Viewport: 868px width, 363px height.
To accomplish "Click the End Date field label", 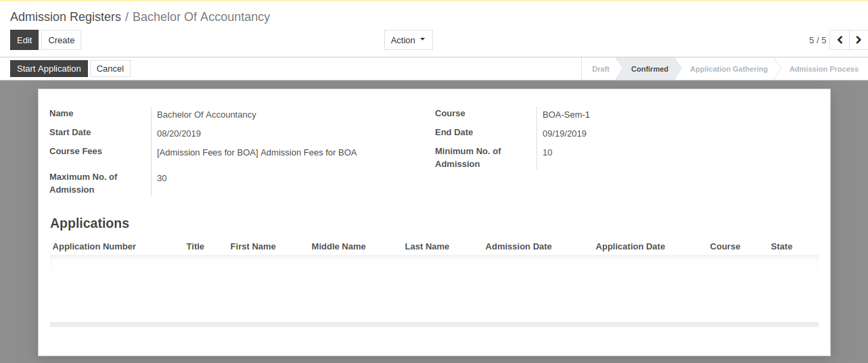I will [x=454, y=132].
